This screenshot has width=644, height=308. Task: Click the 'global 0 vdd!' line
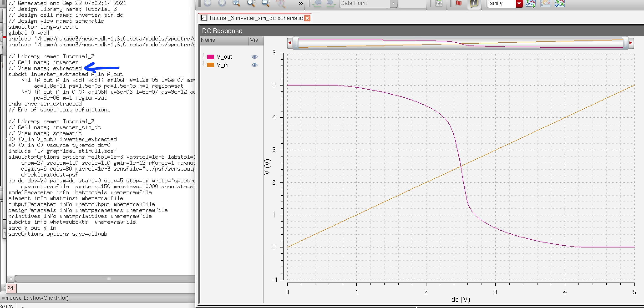pos(29,33)
